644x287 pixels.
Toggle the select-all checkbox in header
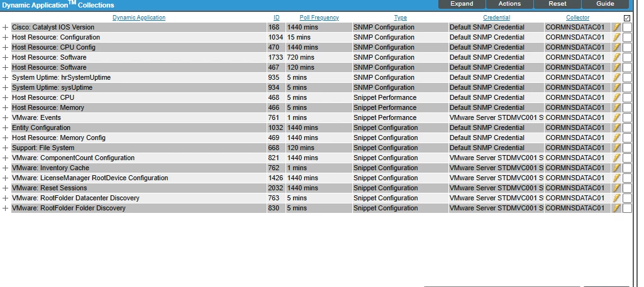point(627,18)
